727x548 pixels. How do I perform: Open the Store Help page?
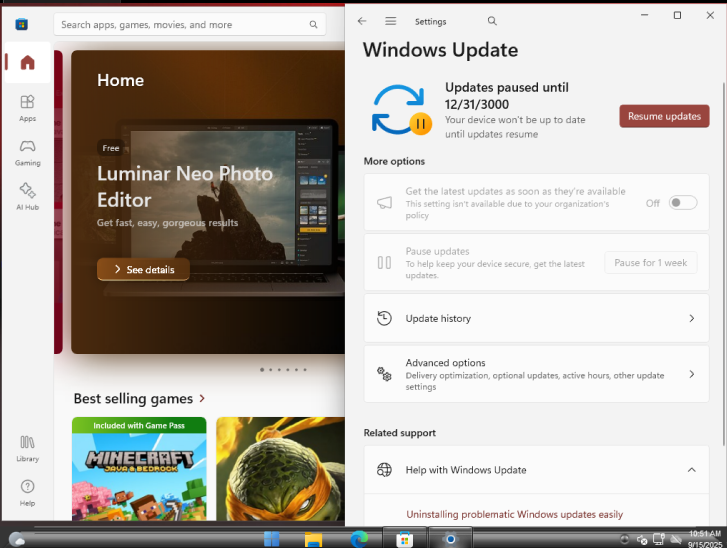[x=27, y=493]
